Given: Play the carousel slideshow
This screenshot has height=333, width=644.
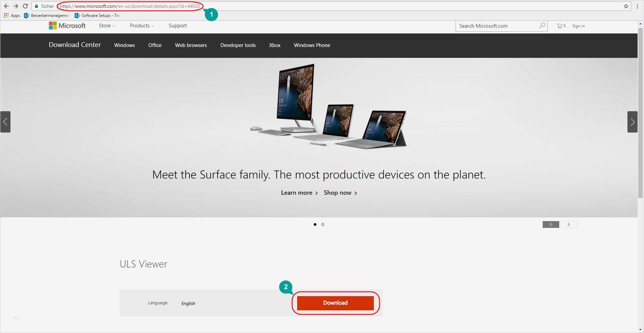Looking at the screenshot, I should [x=569, y=224].
